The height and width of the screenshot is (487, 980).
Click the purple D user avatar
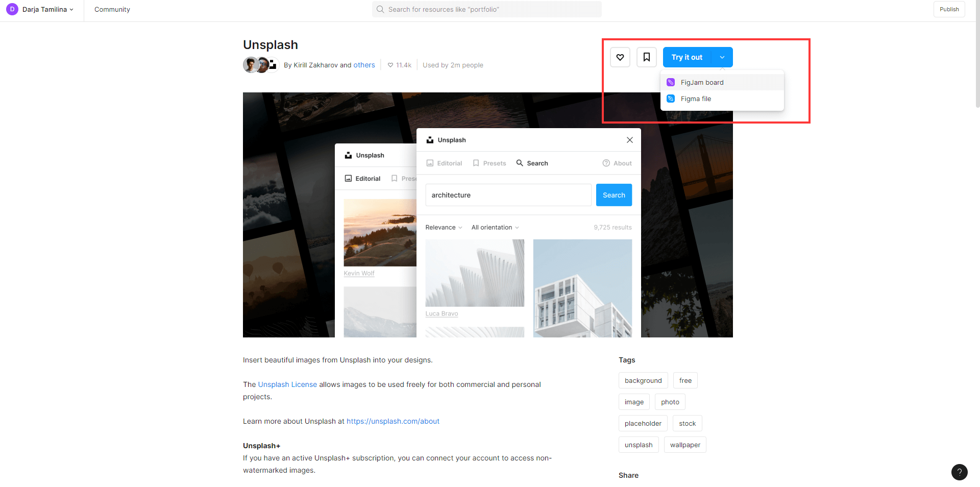(x=12, y=9)
